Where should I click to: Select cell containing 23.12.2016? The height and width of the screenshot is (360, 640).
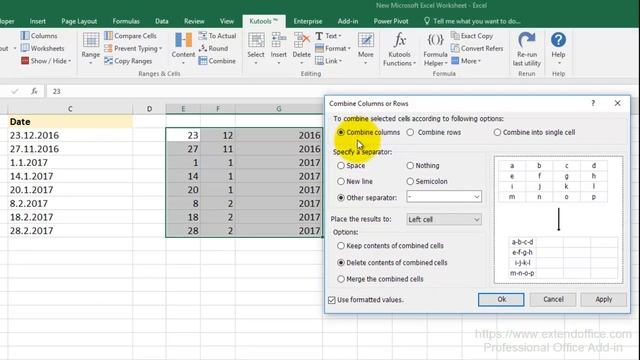coord(70,135)
